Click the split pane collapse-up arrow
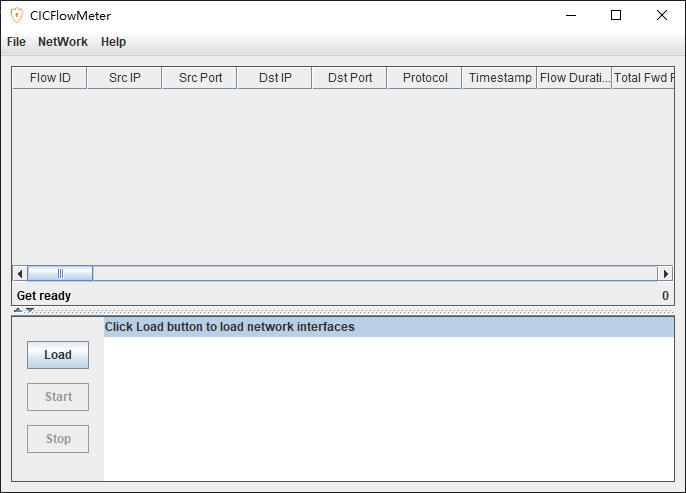Viewport: 686px width, 493px height. coord(18,310)
